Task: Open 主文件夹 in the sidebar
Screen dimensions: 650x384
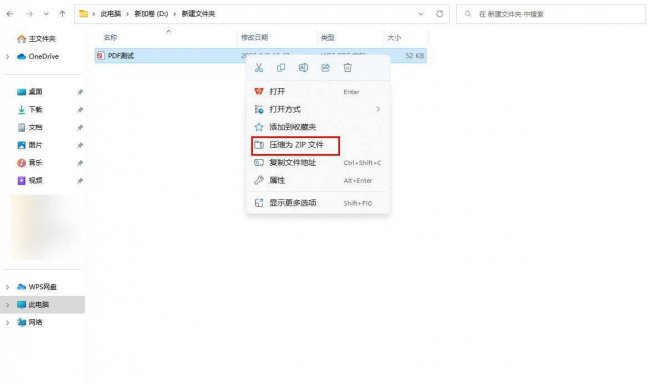Action: click(x=42, y=39)
